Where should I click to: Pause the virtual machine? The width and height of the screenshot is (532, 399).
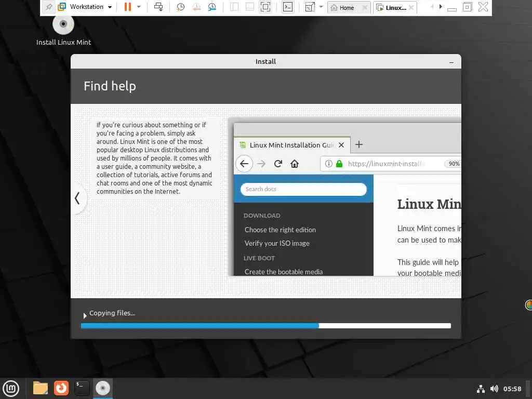tap(128, 7)
